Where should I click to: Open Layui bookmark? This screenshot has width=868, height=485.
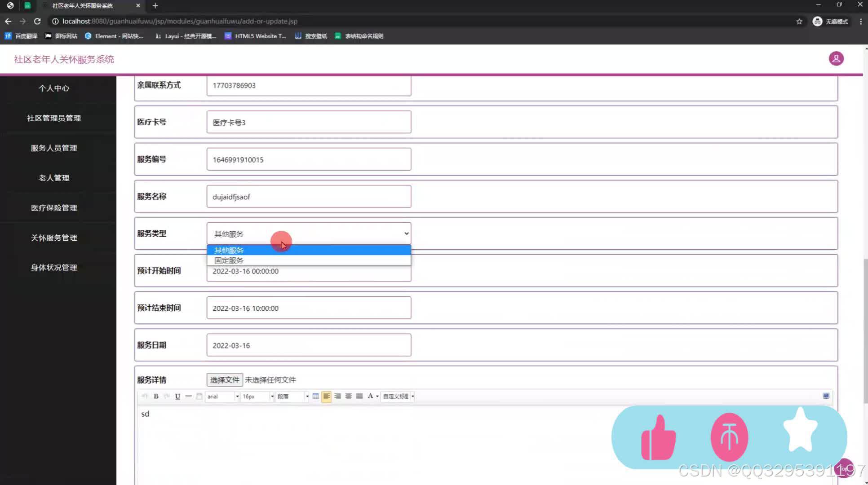pyautogui.click(x=185, y=36)
